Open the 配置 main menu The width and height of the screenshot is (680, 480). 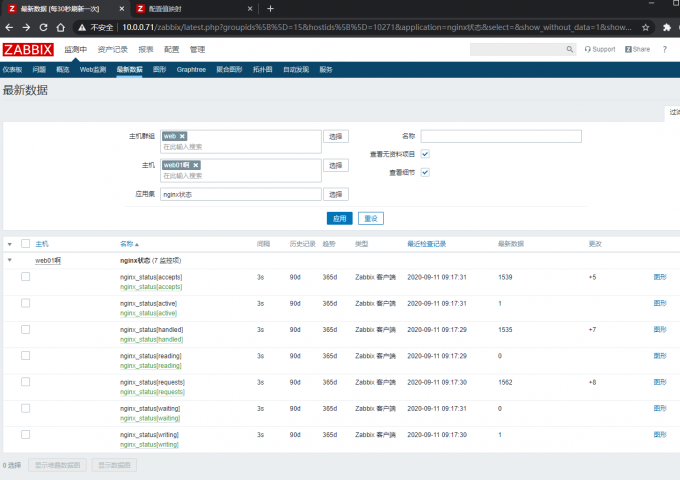[x=171, y=49]
